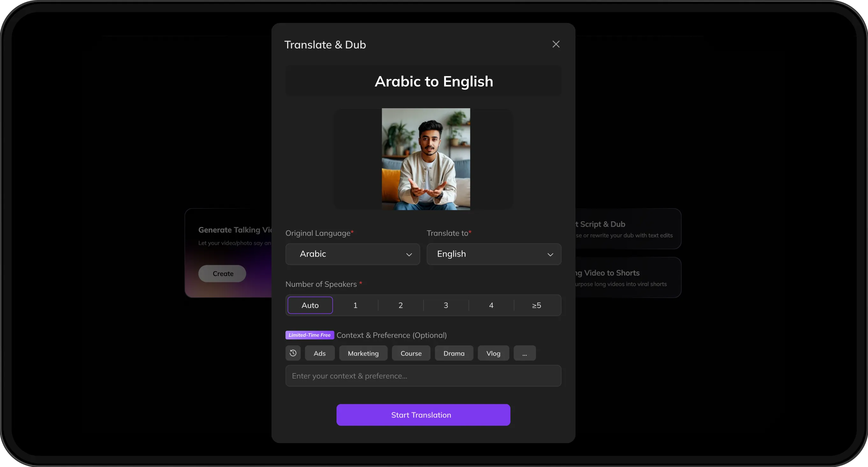Viewport: 868px width, 467px height.
Task: Set number of speakers to 3
Action: point(445,305)
